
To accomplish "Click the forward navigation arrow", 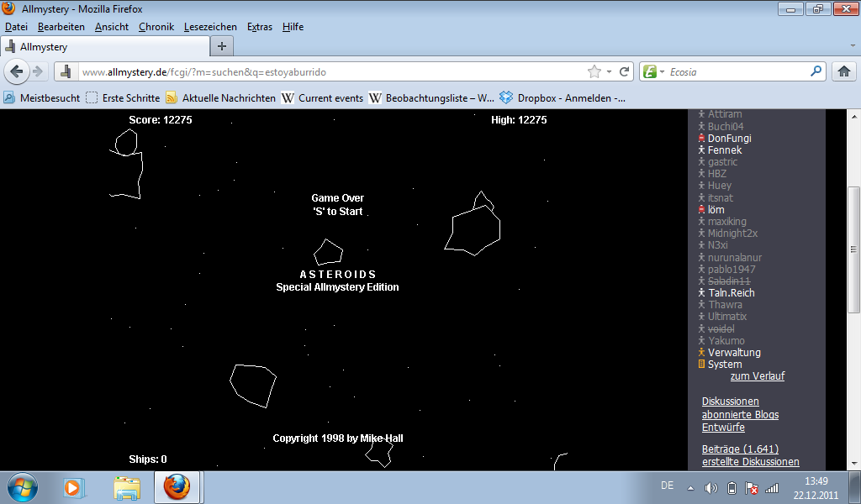I will point(38,72).
